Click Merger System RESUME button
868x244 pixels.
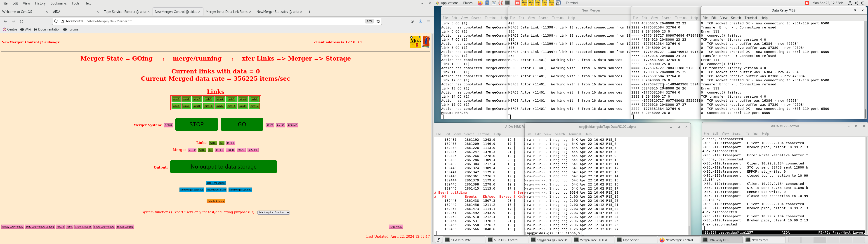point(292,125)
